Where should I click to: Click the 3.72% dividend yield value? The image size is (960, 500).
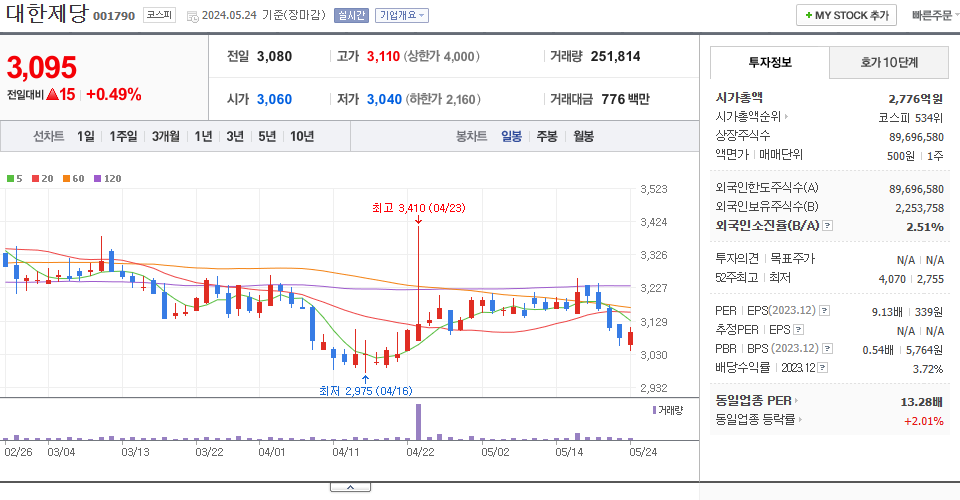point(928,369)
